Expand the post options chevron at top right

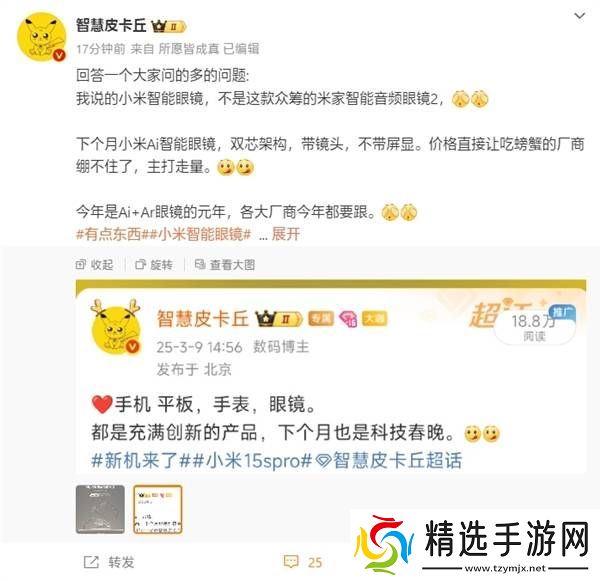[x=580, y=16]
